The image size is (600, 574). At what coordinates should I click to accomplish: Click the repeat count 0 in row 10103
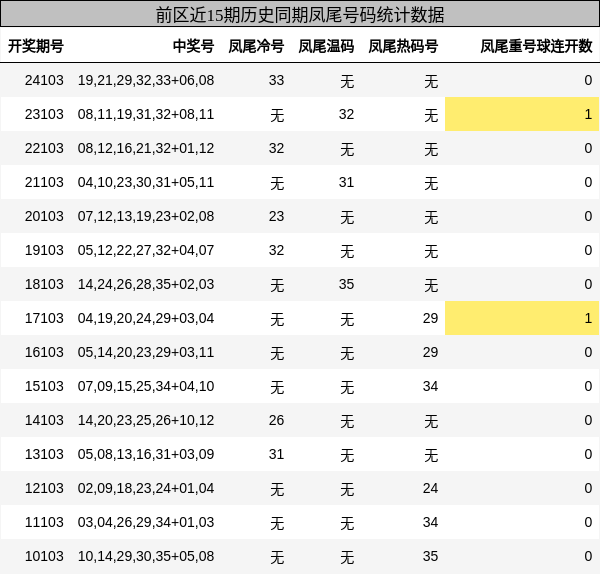[589, 556]
